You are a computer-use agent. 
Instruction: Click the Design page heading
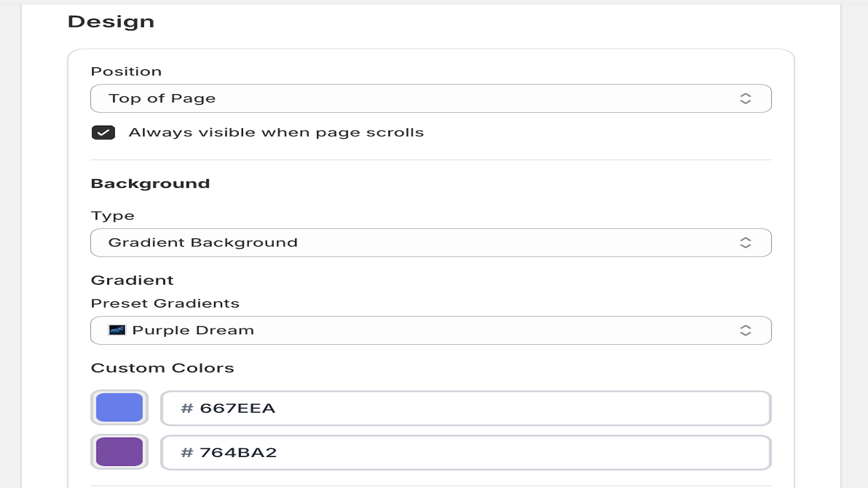click(111, 22)
